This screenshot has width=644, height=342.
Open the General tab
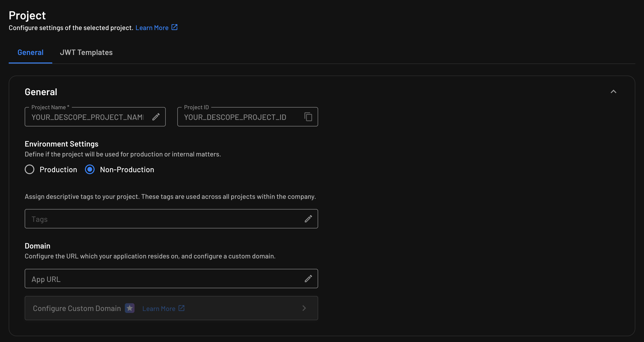coord(30,52)
